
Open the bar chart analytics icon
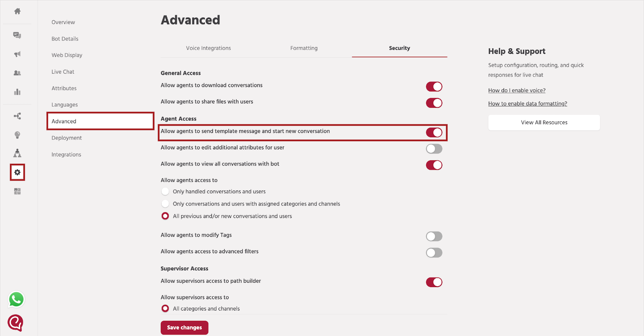[x=17, y=92]
